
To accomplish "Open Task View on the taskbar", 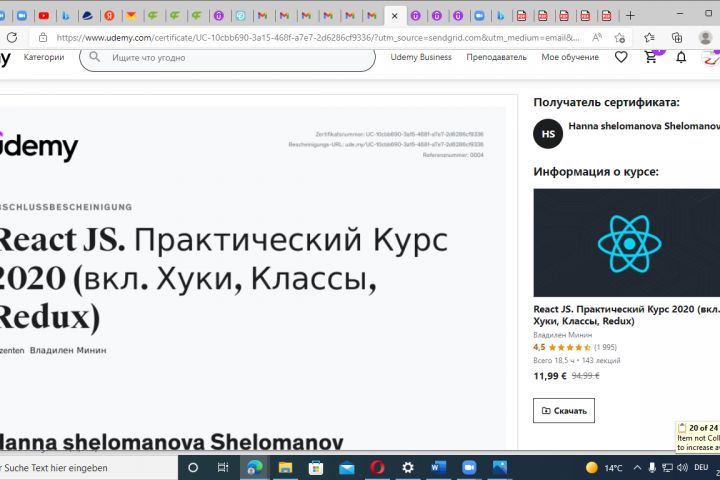I will (x=223, y=468).
